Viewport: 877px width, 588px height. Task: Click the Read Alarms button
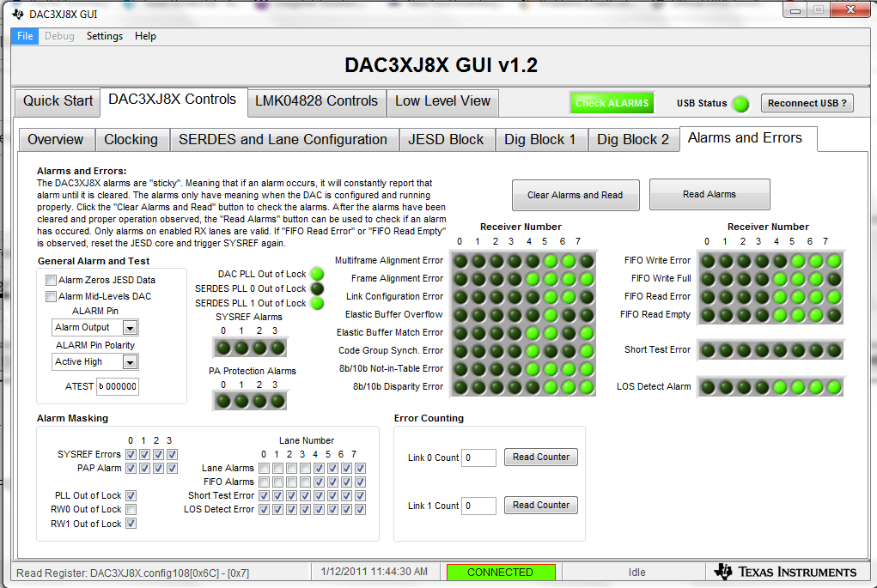coord(710,195)
